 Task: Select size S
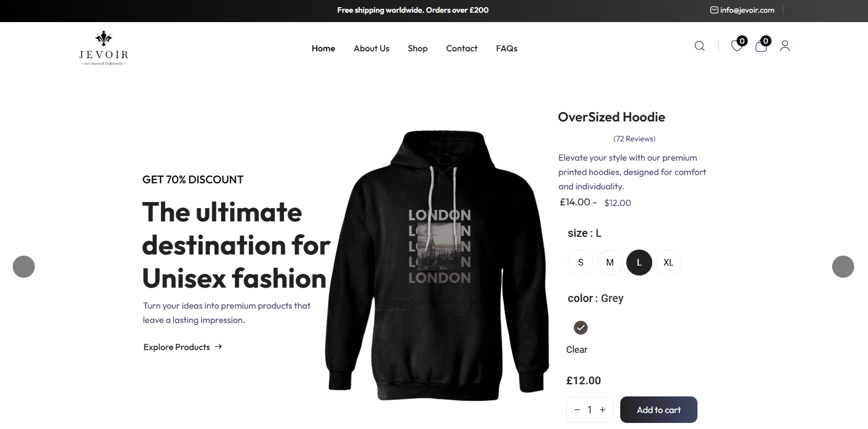coord(581,262)
